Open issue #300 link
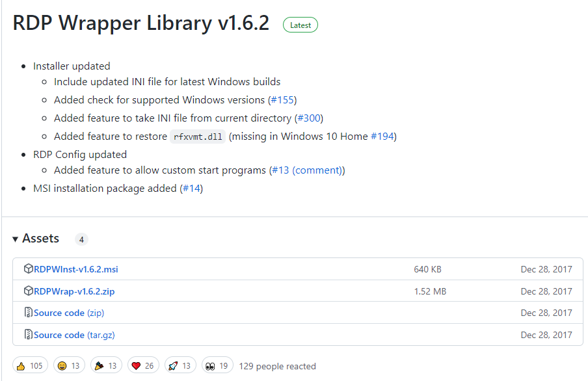The width and height of the screenshot is (588, 381). 309,118
